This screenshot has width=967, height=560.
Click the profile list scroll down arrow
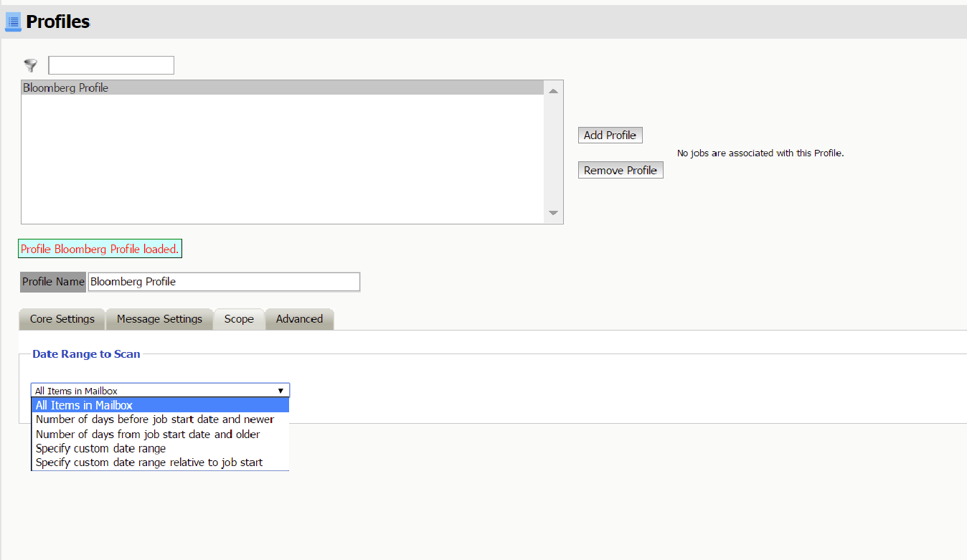(553, 213)
